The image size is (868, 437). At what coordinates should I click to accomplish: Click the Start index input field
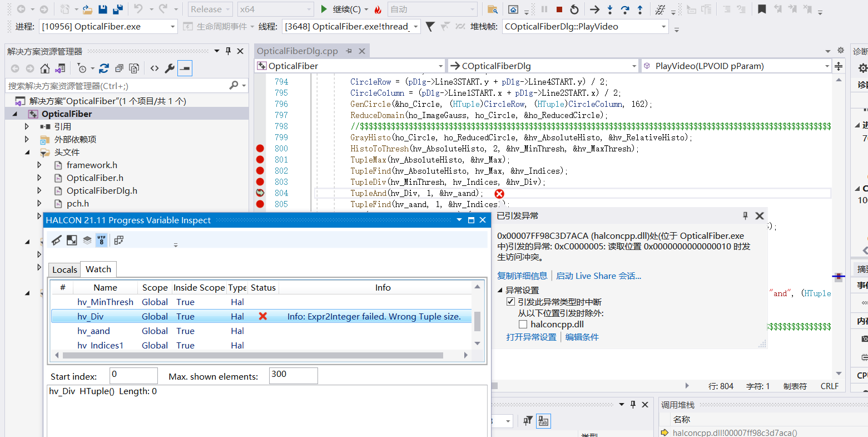click(x=133, y=376)
